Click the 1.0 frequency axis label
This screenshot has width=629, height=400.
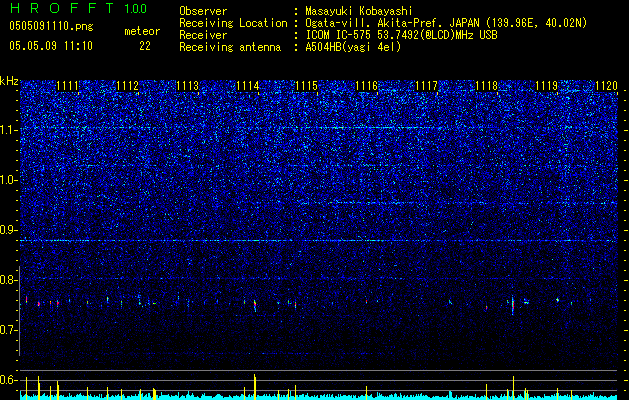tap(9, 181)
